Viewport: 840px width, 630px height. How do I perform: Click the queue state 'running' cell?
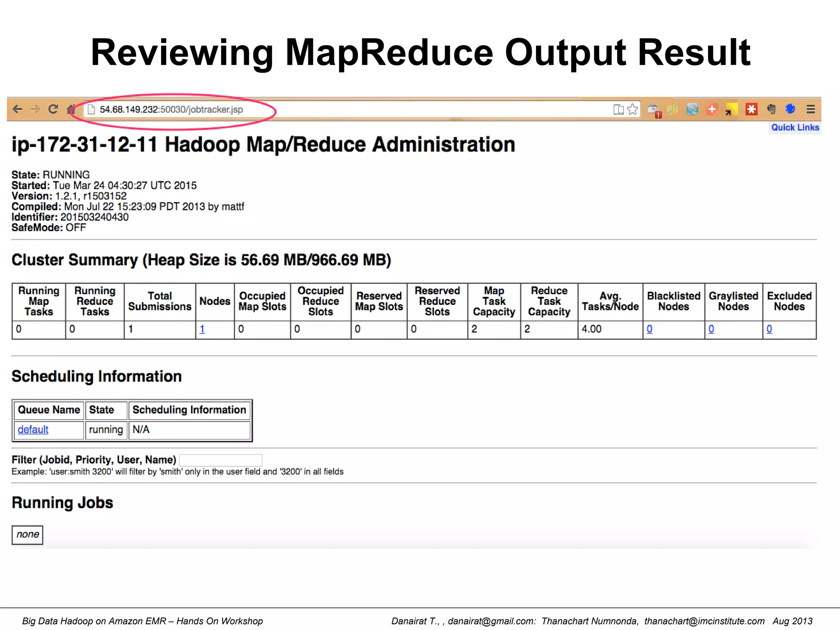point(106,429)
